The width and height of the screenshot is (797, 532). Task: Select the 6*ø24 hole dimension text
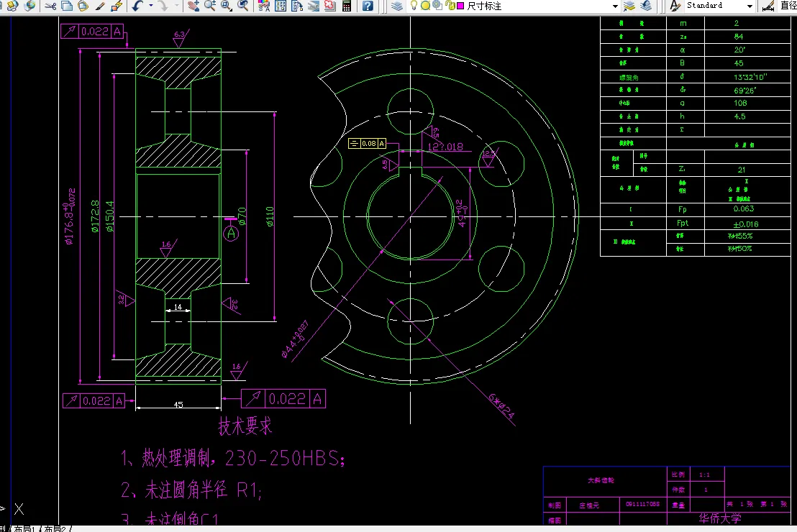[x=502, y=405]
